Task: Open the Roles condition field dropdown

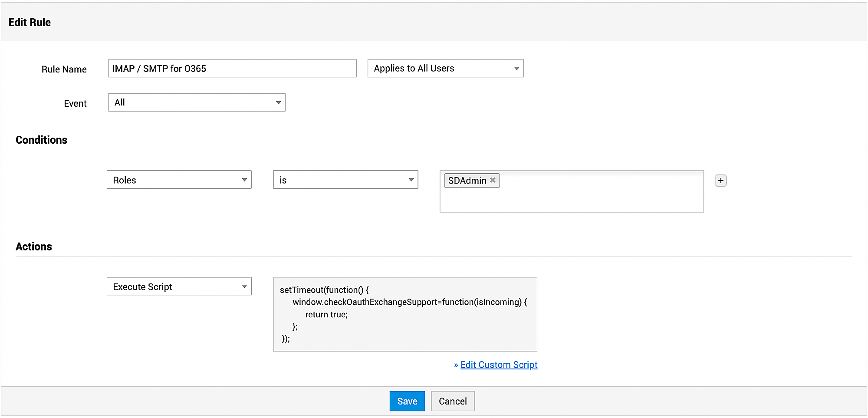Action: (x=179, y=180)
